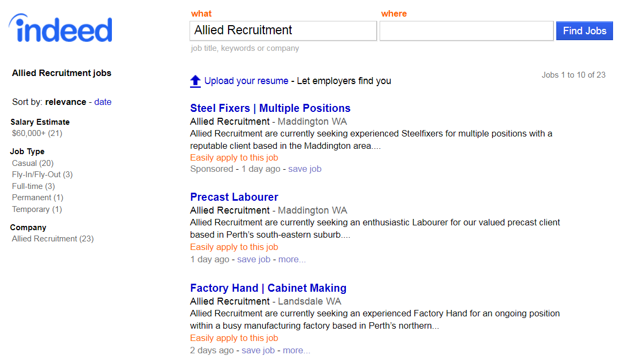The height and width of the screenshot is (364, 620).
Task: Click the Indeed logo
Action: 61,28
